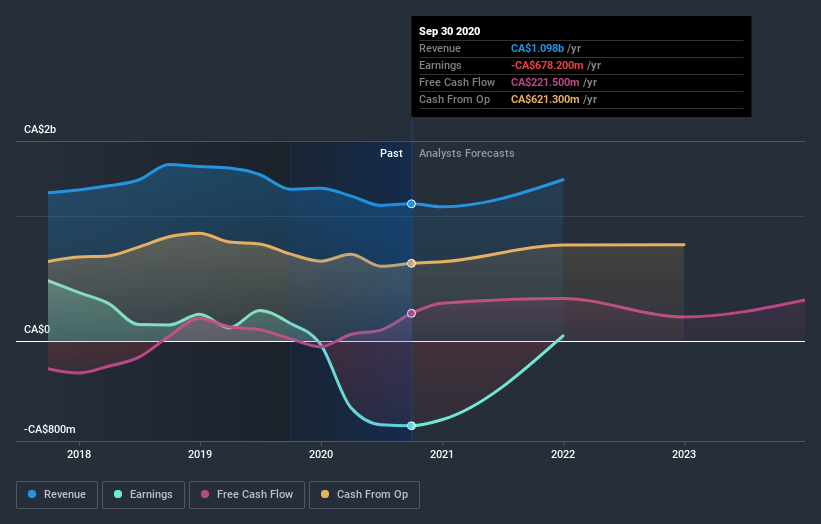Click the pink Free Cash Flow legend dot
Screen dimensions: 821x524
pyautogui.click(x=205, y=494)
